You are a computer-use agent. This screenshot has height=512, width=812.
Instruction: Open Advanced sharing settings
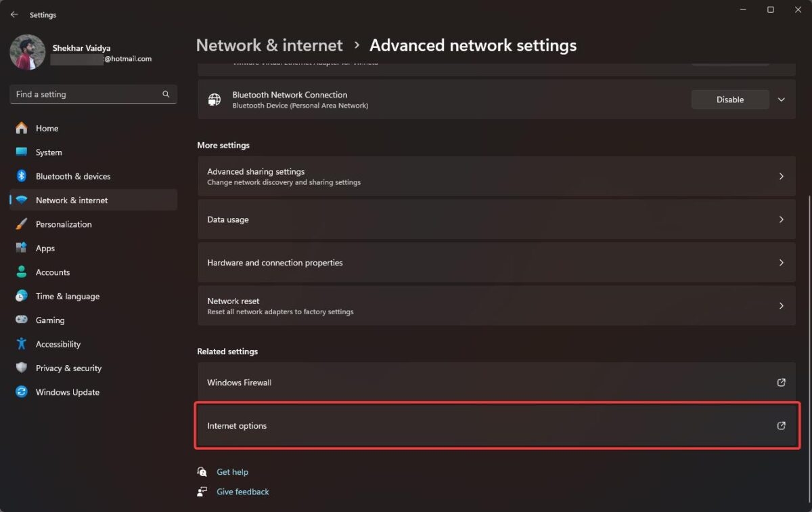click(x=496, y=176)
